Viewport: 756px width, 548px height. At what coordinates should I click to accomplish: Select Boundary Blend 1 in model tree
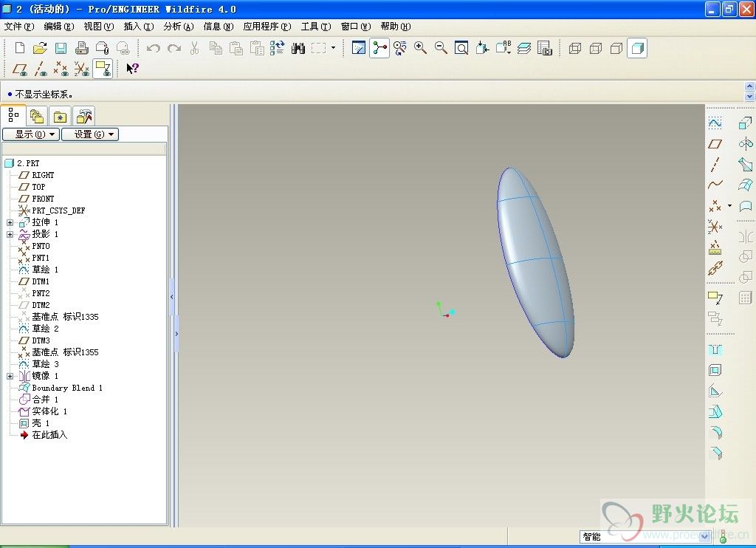tap(67, 388)
